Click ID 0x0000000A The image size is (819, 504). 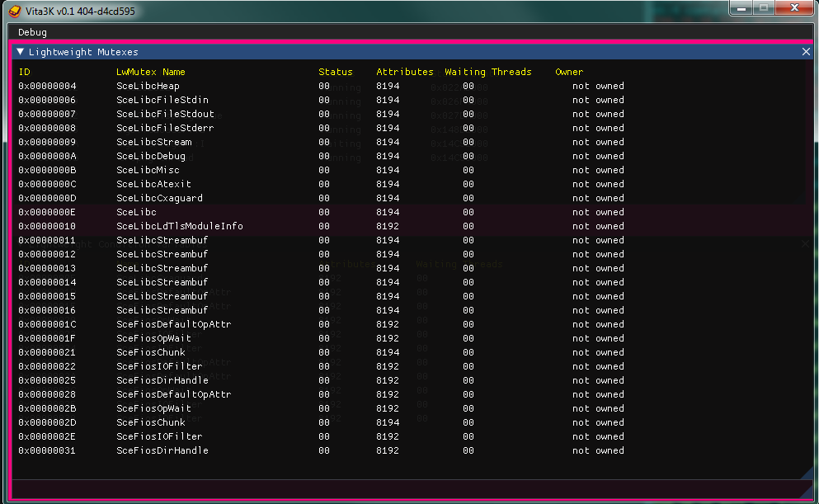pos(47,156)
